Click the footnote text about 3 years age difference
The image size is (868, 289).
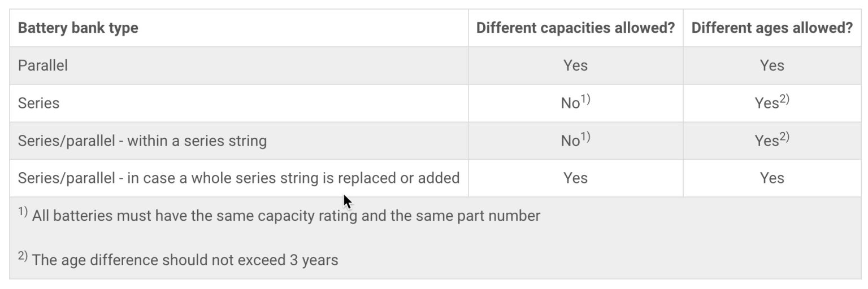click(185, 260)
